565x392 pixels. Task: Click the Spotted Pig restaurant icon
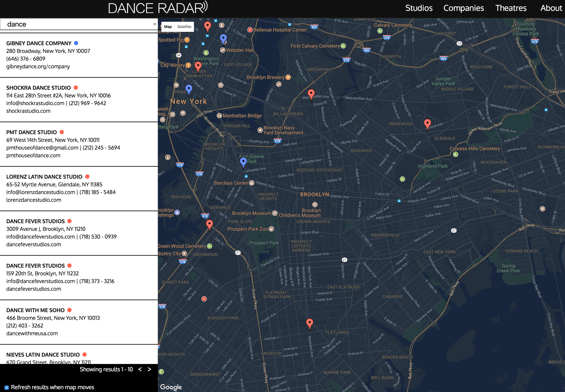pyautogui.click(x=187, y=40)
